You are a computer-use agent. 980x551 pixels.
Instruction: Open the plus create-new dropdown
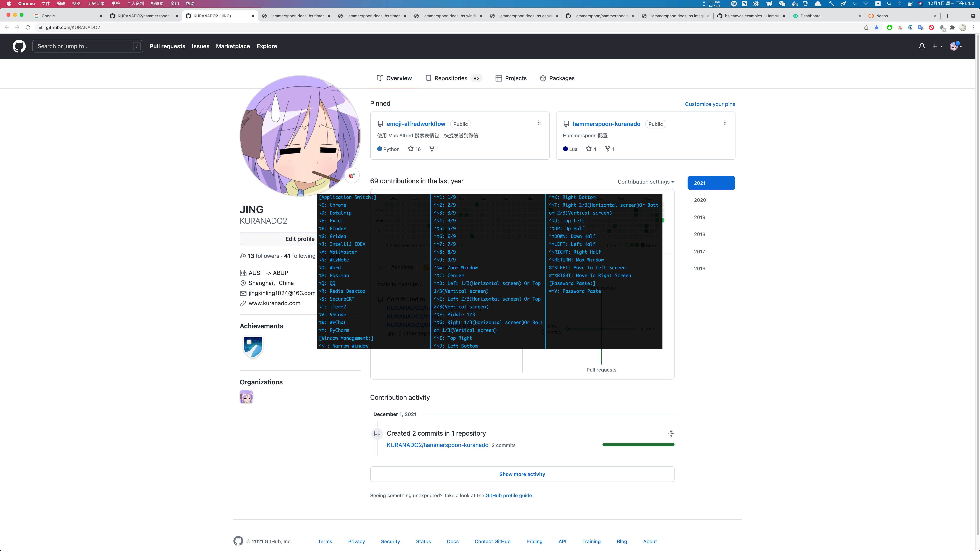tap(937, 46)
